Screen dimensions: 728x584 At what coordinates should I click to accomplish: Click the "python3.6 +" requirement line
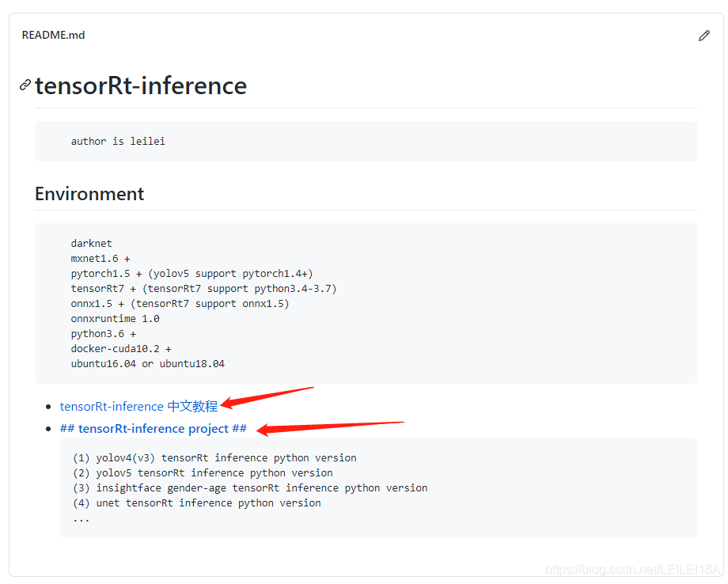point(103,333)
